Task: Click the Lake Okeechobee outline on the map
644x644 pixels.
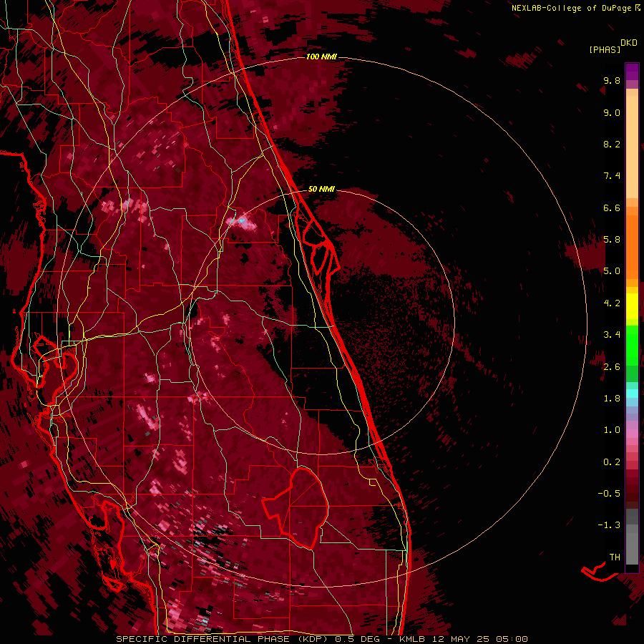Action: (296, 508)
